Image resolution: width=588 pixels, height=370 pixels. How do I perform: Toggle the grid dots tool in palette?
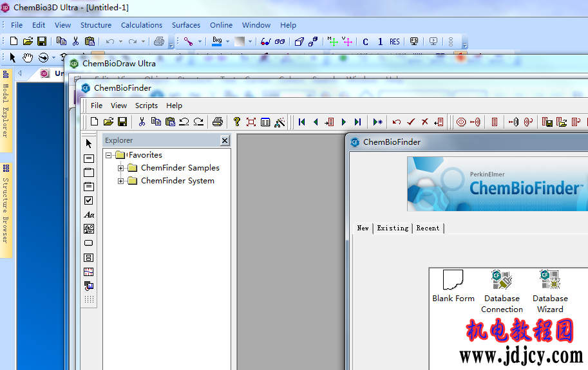89,299
